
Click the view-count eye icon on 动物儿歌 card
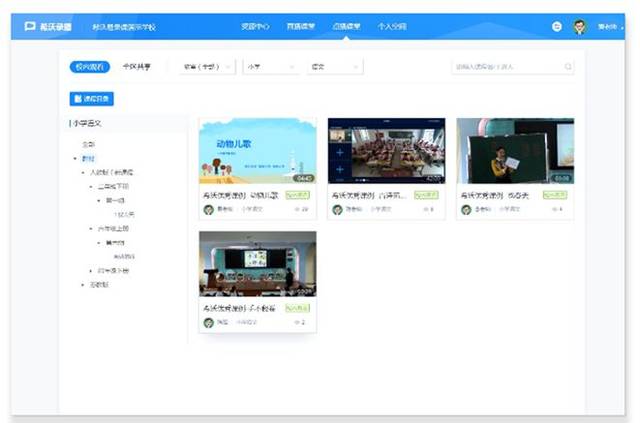click(297, 209)
